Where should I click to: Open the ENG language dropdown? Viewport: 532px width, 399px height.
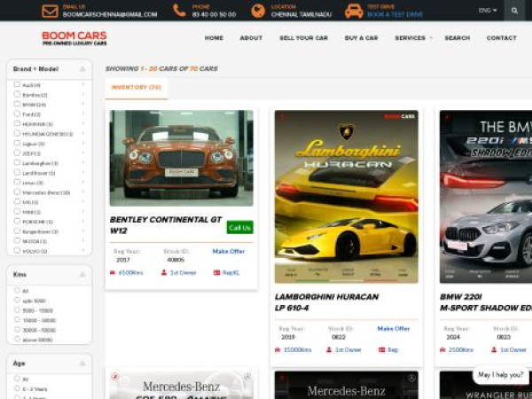pos(488,11)
